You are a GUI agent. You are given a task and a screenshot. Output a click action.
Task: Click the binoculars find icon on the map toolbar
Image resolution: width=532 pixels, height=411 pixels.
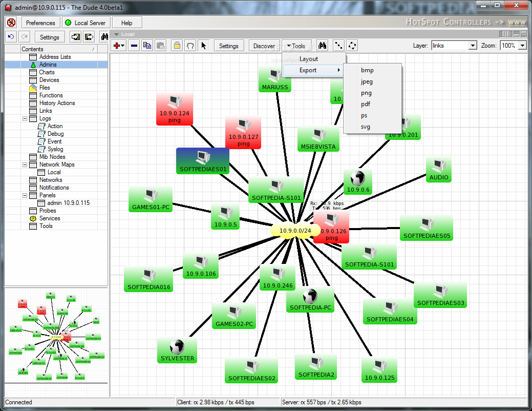pos(322,45)
